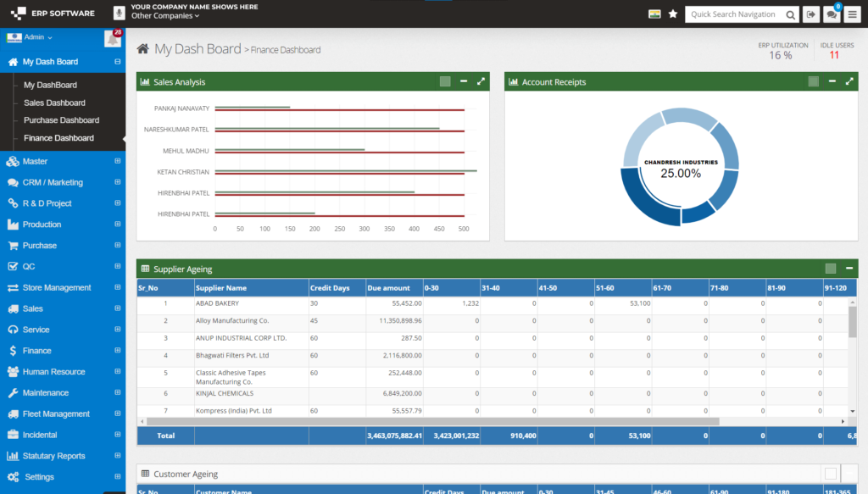Open the chat messages icon

click(832, 14)
